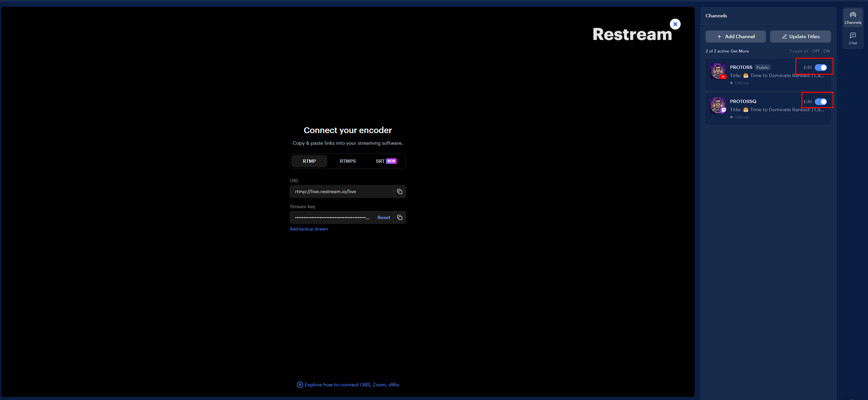
Task: Click the play icon beside Explore how to connect
Action: tap(300, 385)
